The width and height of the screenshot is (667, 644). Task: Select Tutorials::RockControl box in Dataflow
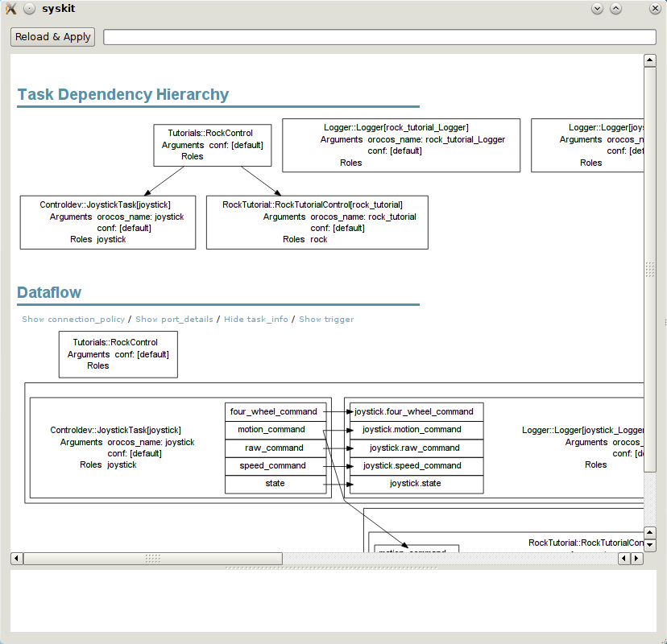coord(118,354)
